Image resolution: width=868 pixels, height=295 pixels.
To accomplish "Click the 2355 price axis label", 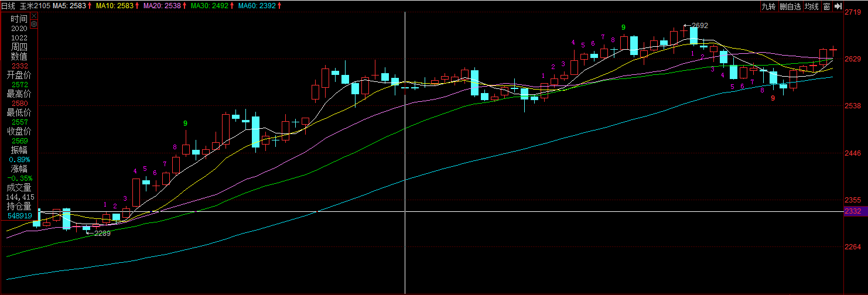I will pos(853,200).
